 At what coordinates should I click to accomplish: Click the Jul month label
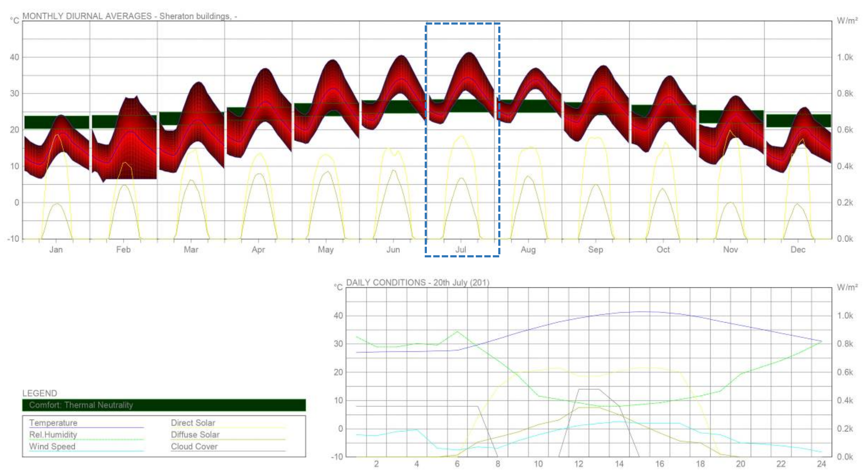click(x=461, y=250)
